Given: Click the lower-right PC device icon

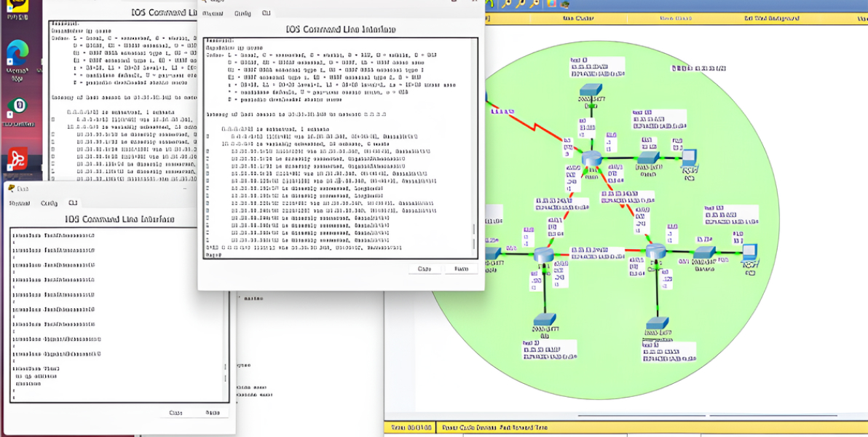Looking at the screenshot, I should point(750,253).
